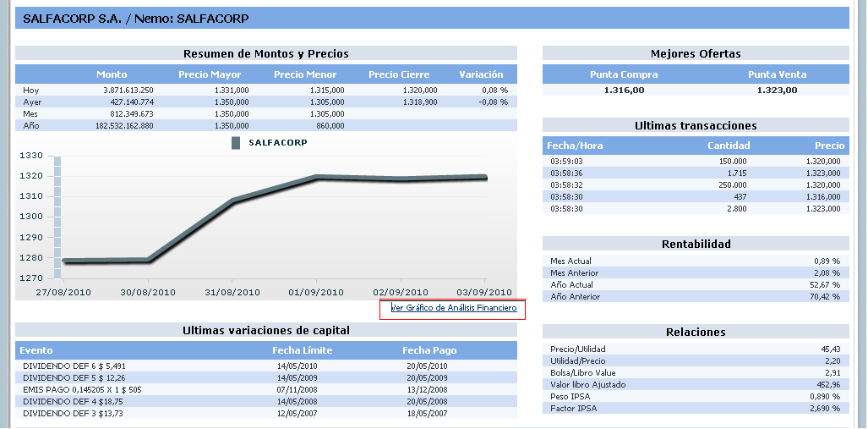
Task: Select the 03:59:03 transaction time
Action: point(566,162)
